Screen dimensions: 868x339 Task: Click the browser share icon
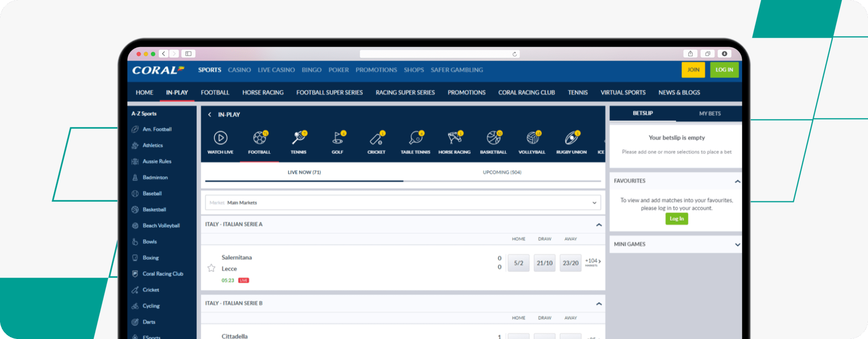click(690, 54)
